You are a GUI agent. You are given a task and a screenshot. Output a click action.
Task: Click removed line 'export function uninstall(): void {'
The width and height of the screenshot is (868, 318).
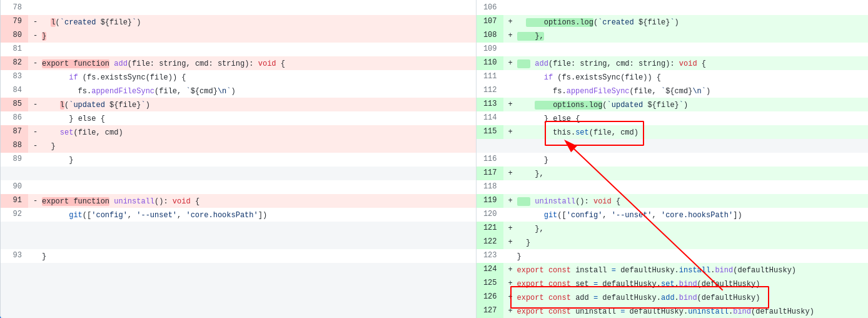[121, 202]
